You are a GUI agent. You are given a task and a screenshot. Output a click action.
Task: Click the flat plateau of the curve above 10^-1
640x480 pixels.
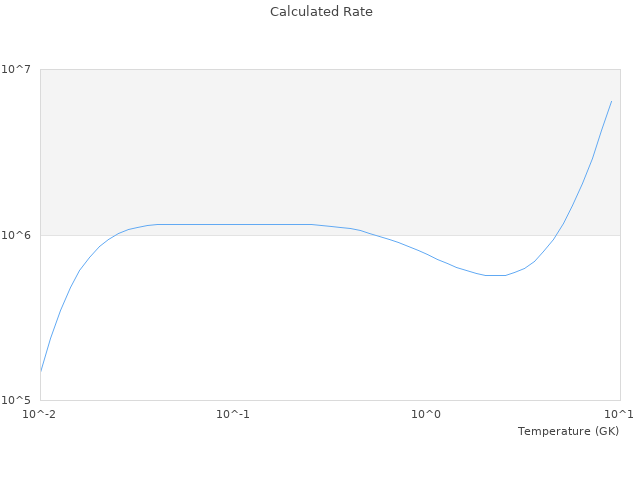233,224
